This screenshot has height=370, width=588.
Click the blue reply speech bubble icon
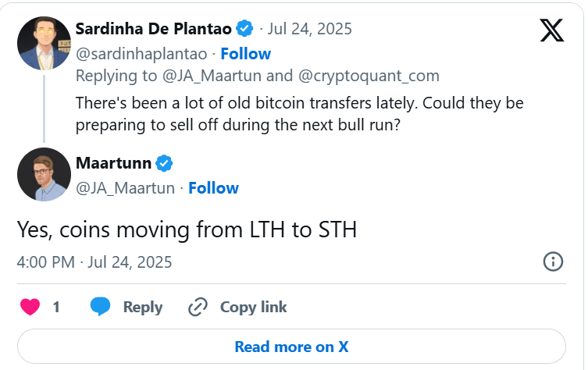click(x=100, y=307)
